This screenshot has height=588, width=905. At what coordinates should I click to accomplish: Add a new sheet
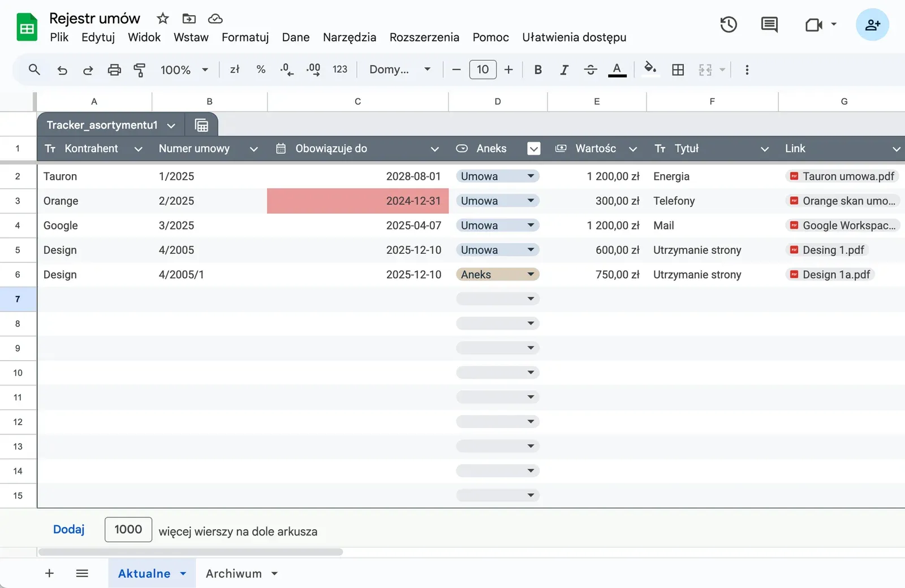tap(49, 573)
